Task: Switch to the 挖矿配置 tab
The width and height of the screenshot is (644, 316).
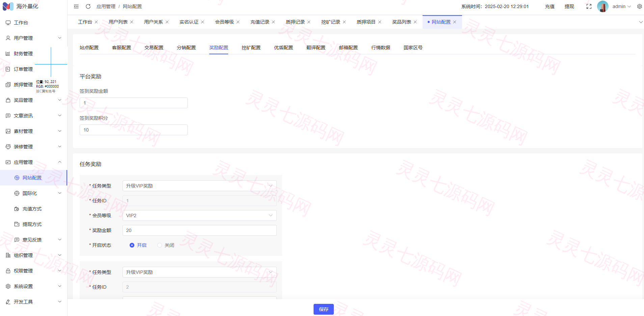Action: [x=251, y=48]
